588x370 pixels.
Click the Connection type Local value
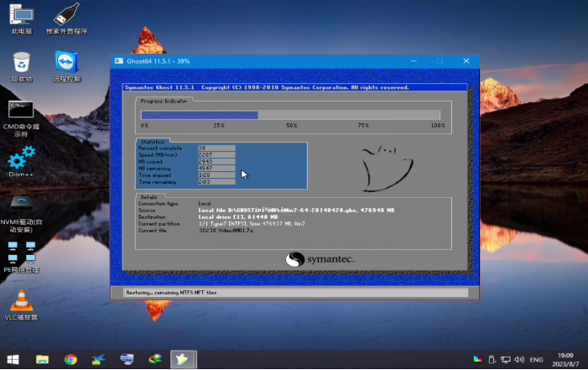(x=205, y=203)
